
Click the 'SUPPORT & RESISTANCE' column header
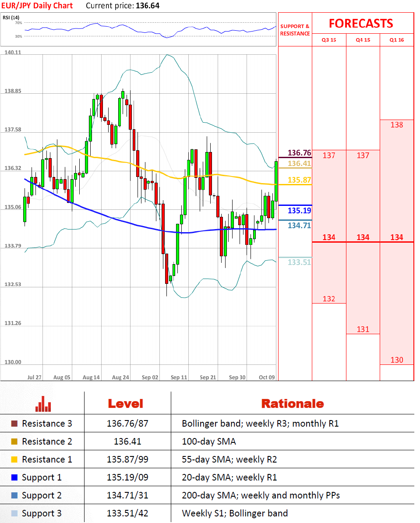[x=295, y=30]
